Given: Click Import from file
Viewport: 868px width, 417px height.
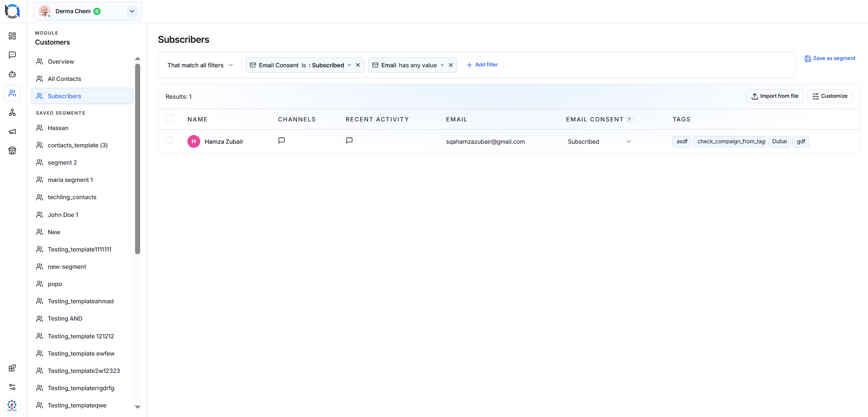Looking at the screenshot, I should [x=775, y=96].
